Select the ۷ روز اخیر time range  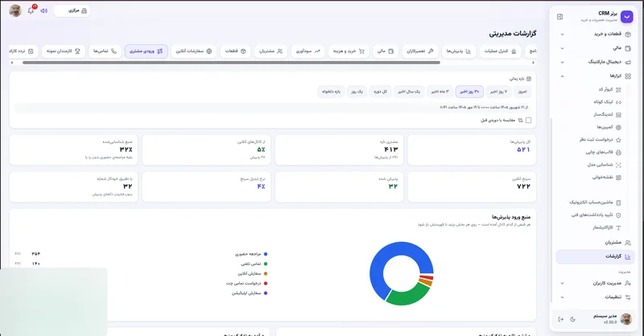498,92
